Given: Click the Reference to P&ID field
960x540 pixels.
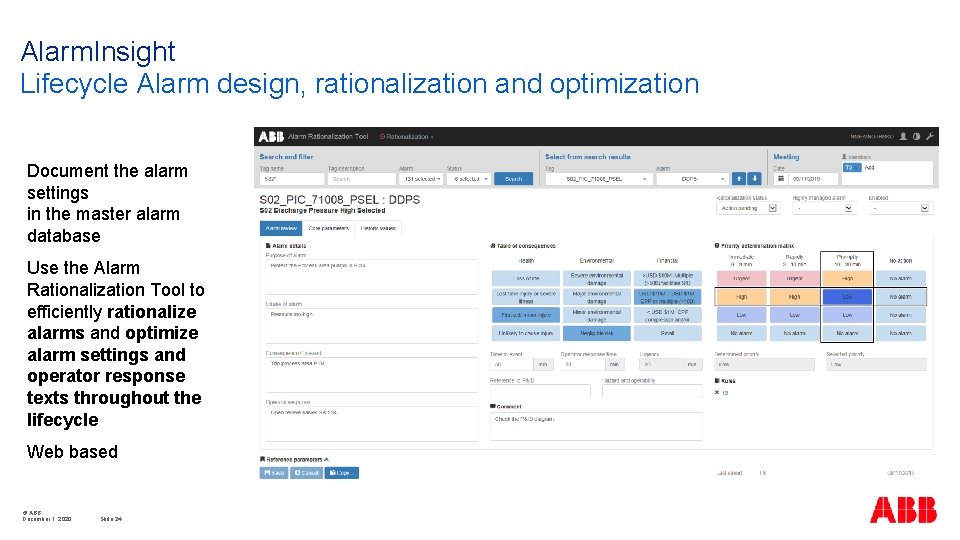Looking at the screenshot, I should [540, 391].
